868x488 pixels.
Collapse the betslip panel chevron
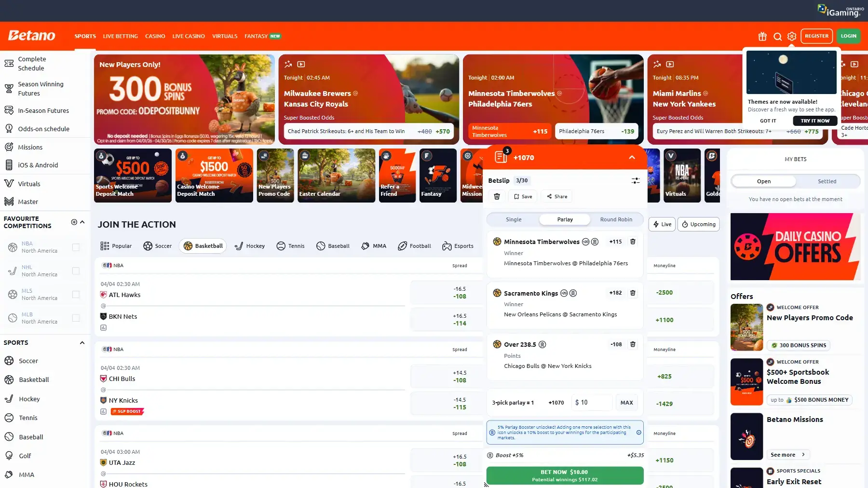click(x=632, y=158)
